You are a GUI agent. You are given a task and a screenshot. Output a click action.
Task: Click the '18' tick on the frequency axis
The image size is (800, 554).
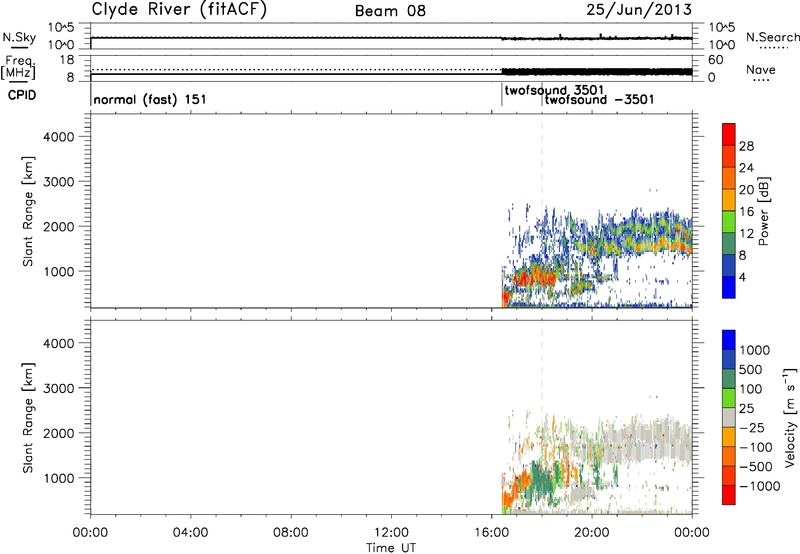[67, 60]
